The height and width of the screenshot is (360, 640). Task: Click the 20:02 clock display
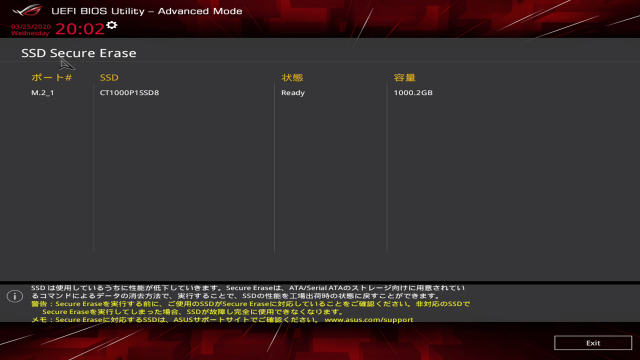click(80, 29)
